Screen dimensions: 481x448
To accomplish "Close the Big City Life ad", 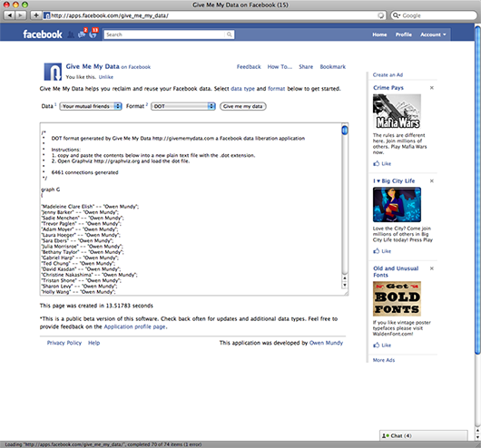I will click(432, 180).
